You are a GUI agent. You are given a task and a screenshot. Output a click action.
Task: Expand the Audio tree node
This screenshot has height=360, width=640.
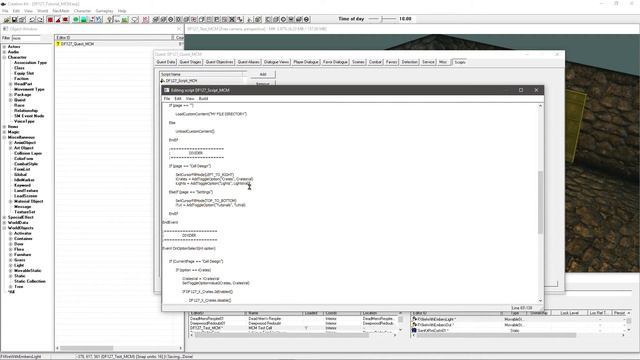(4, 52)
